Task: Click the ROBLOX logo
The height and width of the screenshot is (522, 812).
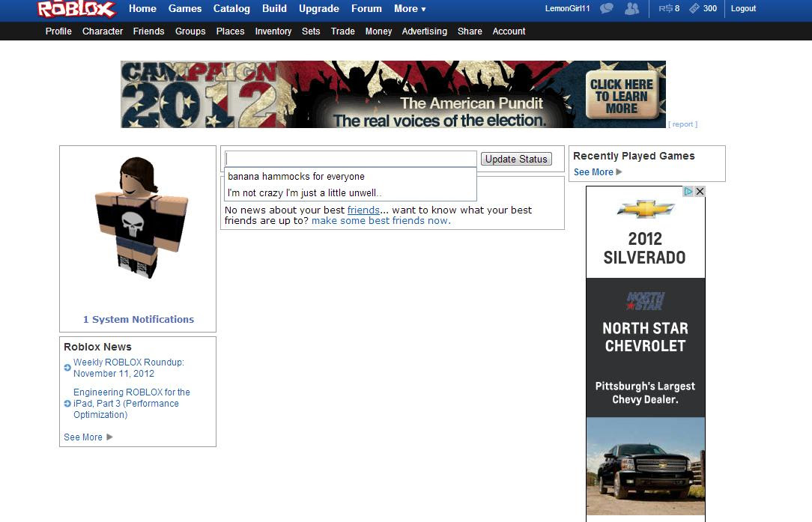Action: [76, 9]
